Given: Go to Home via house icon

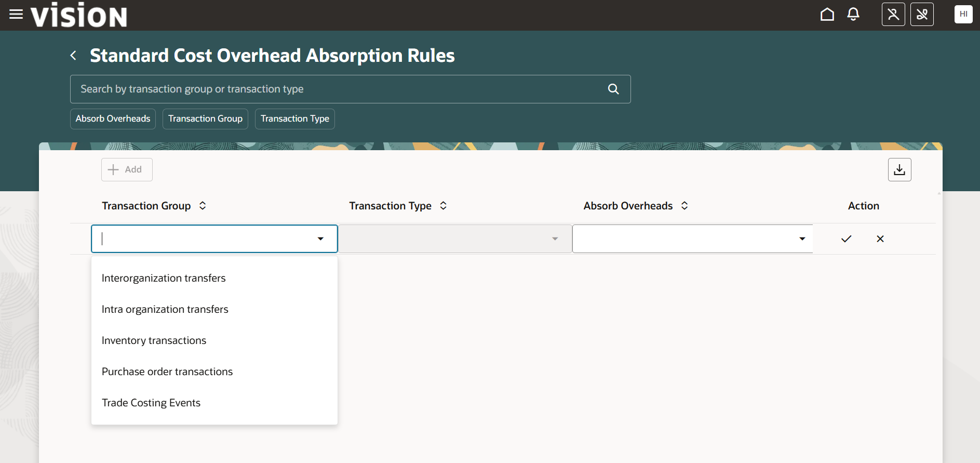Looking at the screenshot, I should point(827,15).
